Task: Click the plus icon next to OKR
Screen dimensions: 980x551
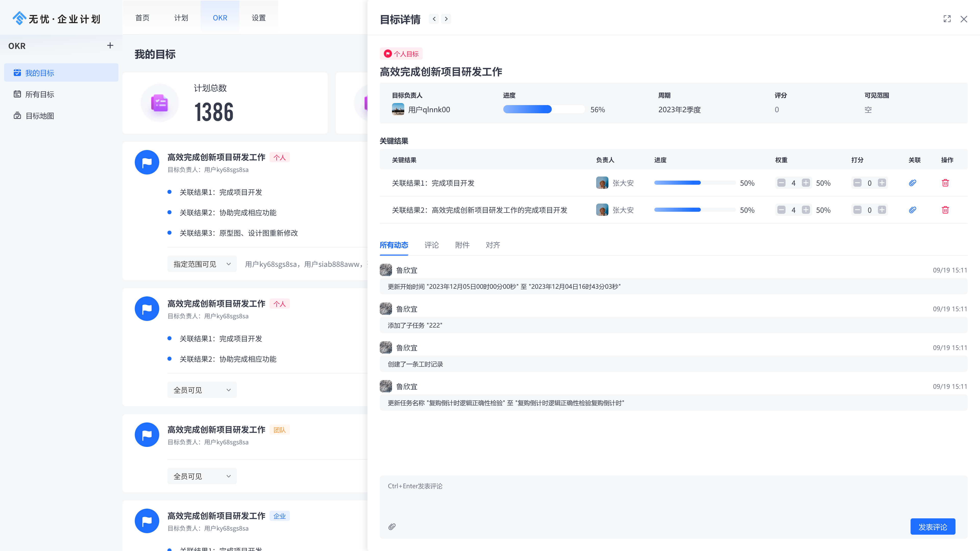Action: tap(110, 46)
